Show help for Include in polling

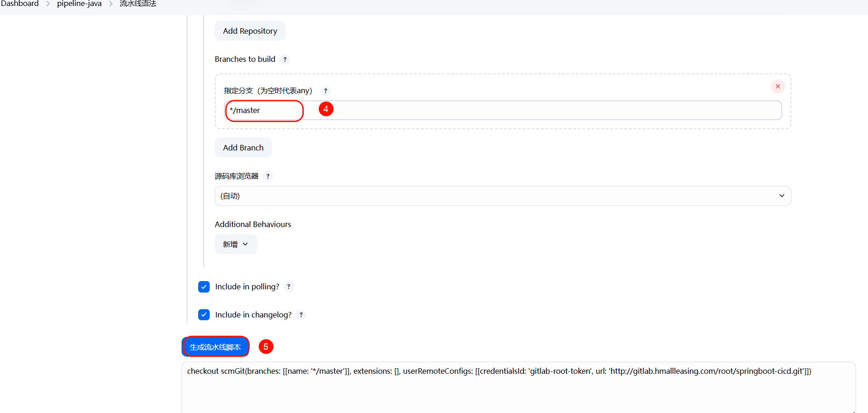coord(289,287)
